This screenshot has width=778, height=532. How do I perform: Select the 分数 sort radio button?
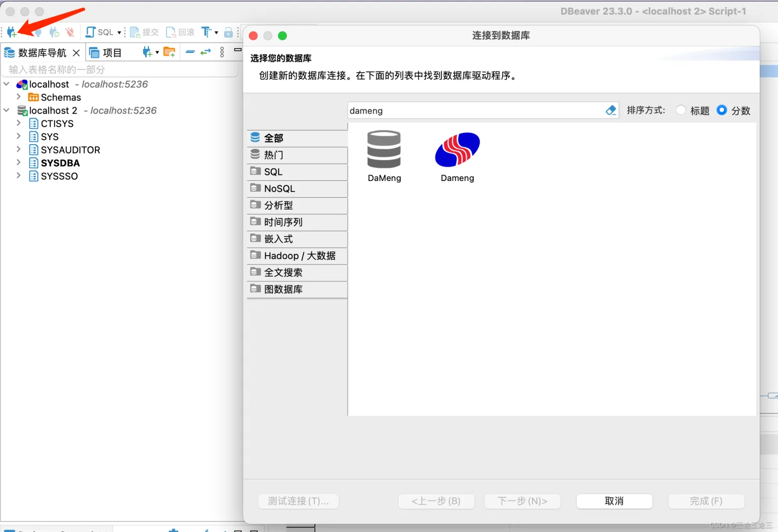pos(721,110)
